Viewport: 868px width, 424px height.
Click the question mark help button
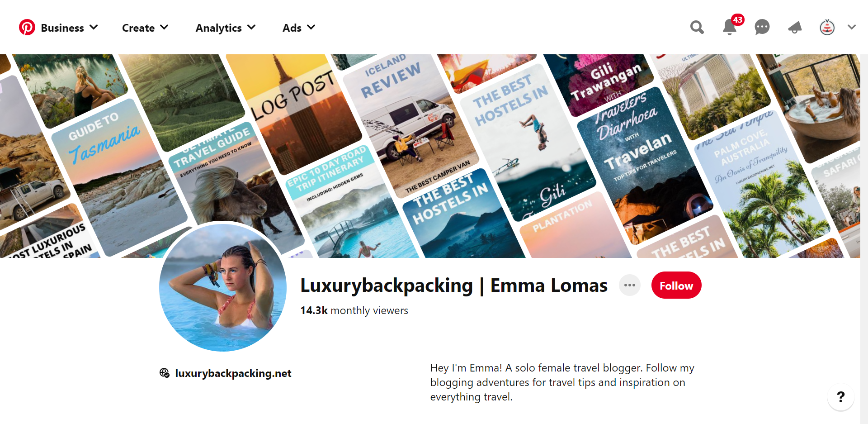[x=840, y=397]
